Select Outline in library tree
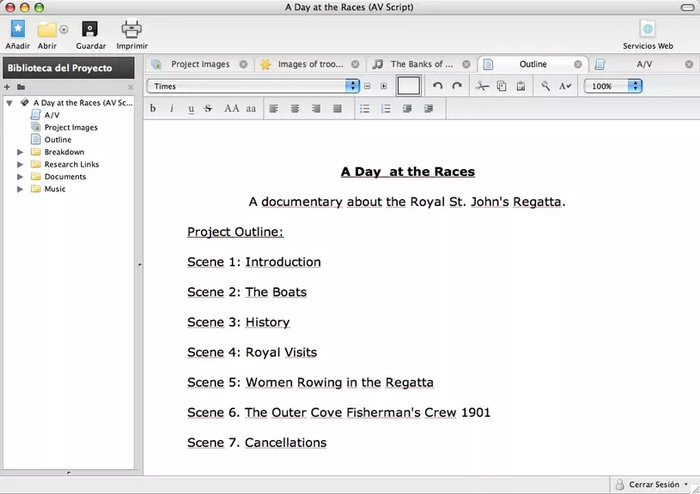The image size is (700, 494). 58,140
